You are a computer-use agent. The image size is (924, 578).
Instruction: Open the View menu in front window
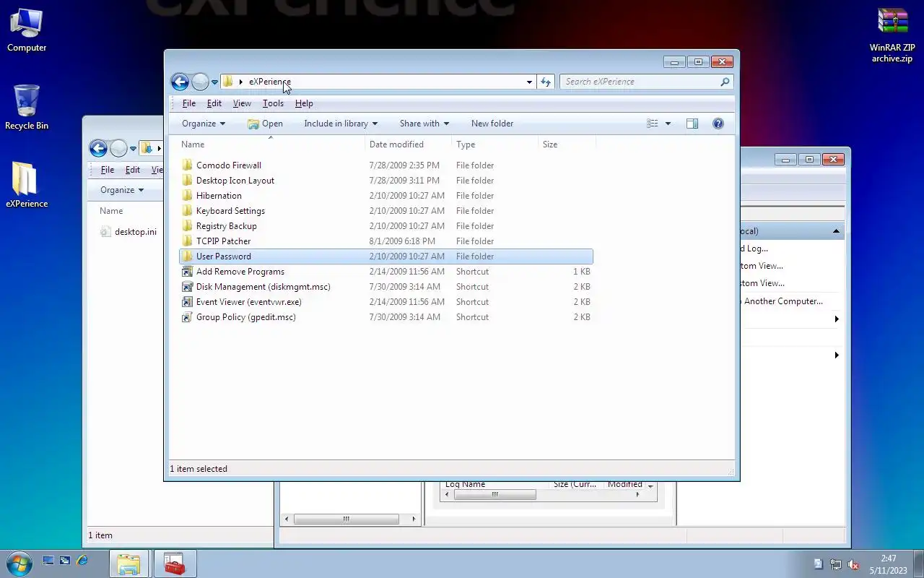click(x=242, y=103)
